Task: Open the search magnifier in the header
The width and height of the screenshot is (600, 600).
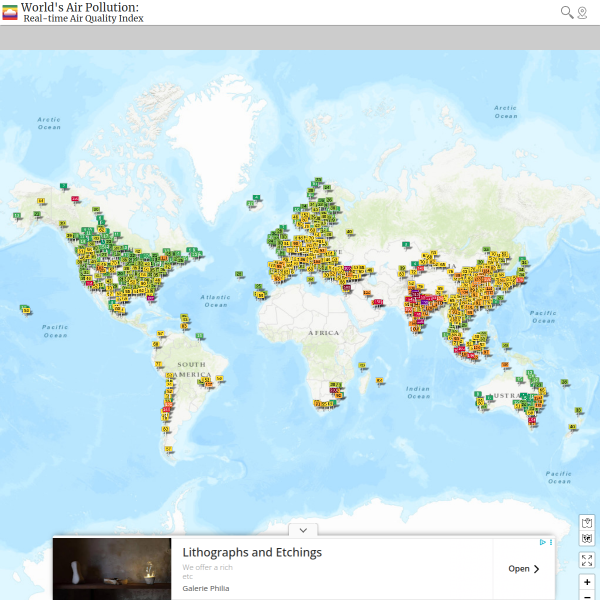Action: coord(567,12)
